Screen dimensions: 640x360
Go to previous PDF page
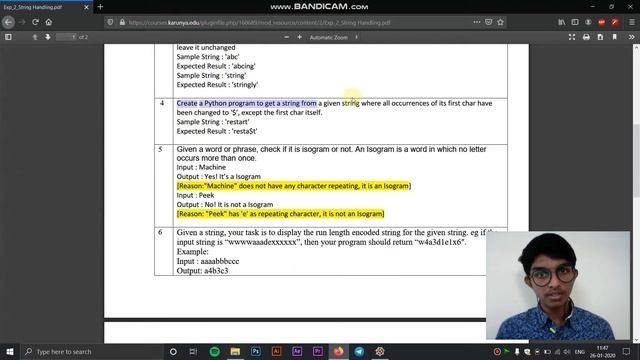click(x=35, y=37)
